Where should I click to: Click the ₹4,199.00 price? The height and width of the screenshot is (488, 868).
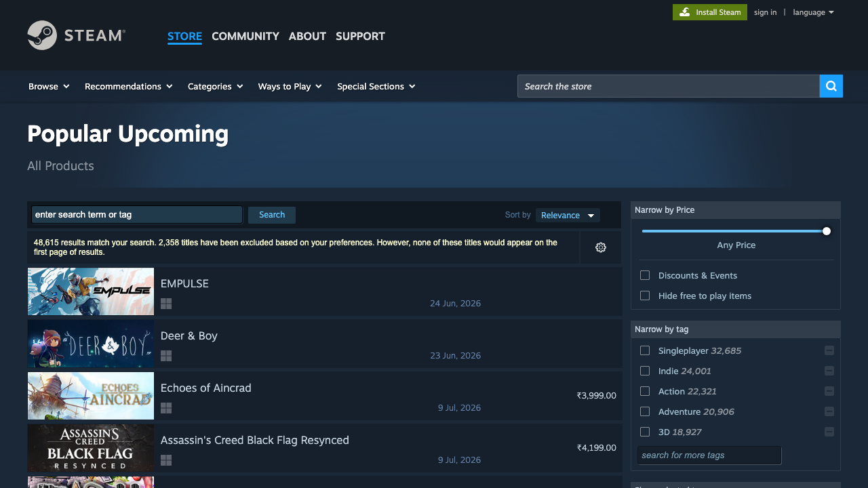click(596, 448)
